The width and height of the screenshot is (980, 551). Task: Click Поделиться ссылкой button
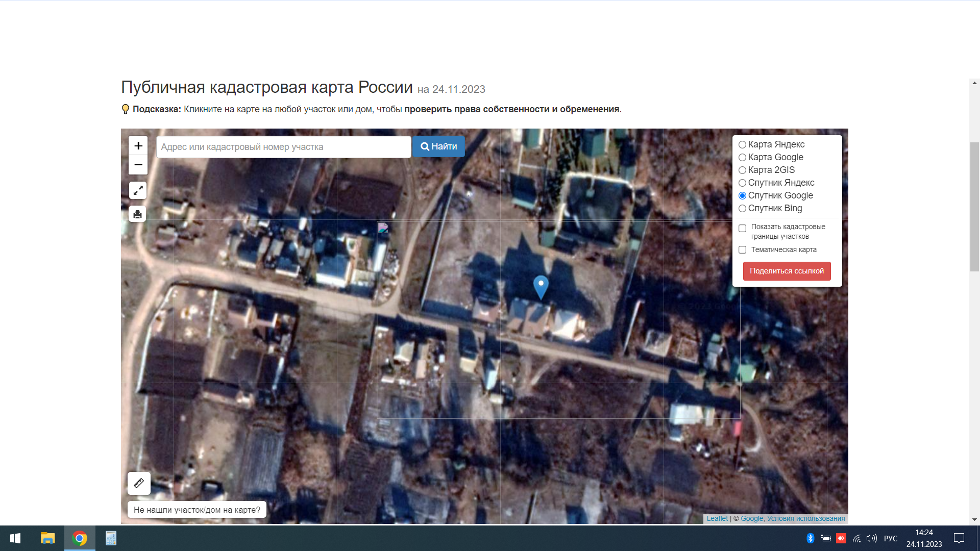(x=787, y=271)
